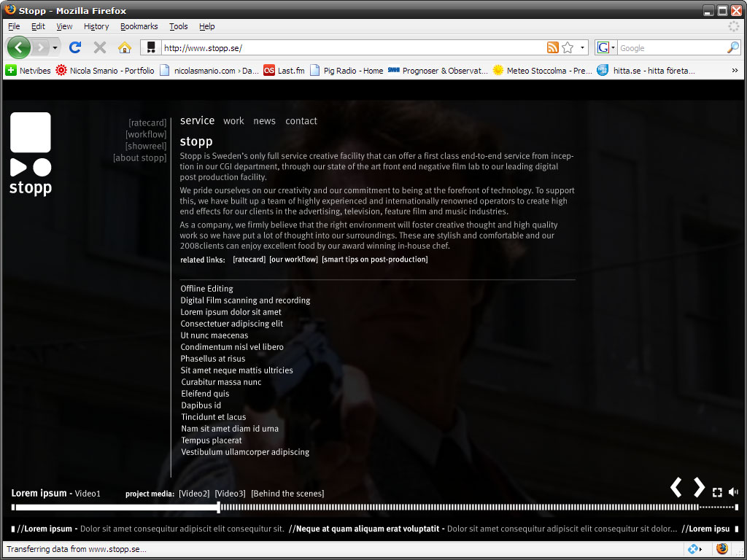Play [Video2] project media
Viewport: 747px width, 560px height.
[194, 494]
